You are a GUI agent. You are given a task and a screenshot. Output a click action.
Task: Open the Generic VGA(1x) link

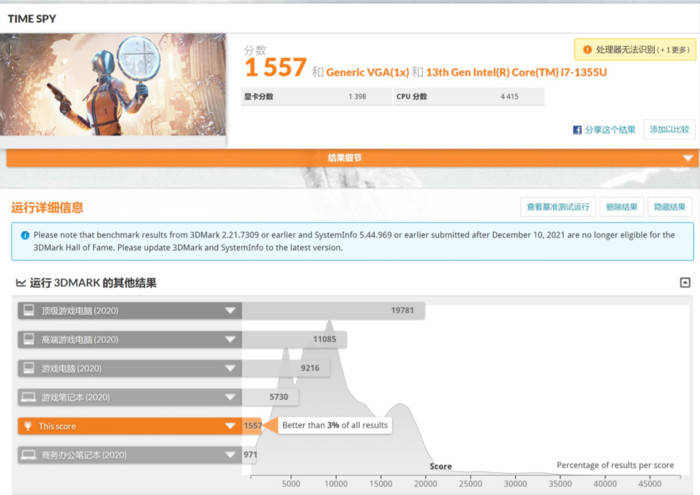367,72
